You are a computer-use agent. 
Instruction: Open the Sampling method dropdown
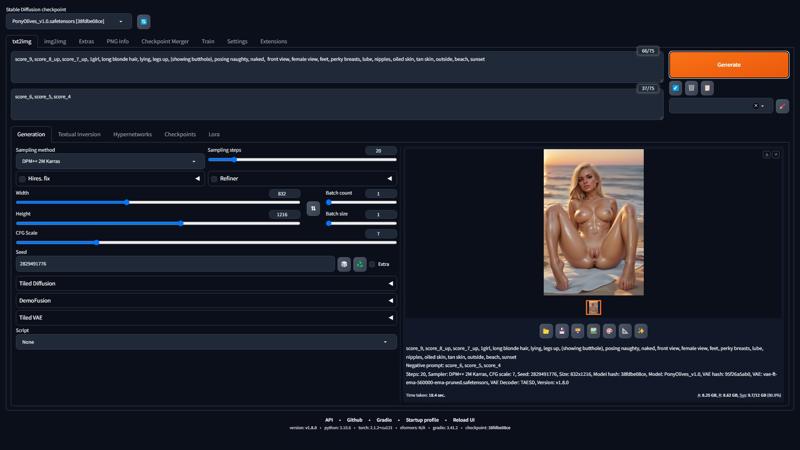109,161
